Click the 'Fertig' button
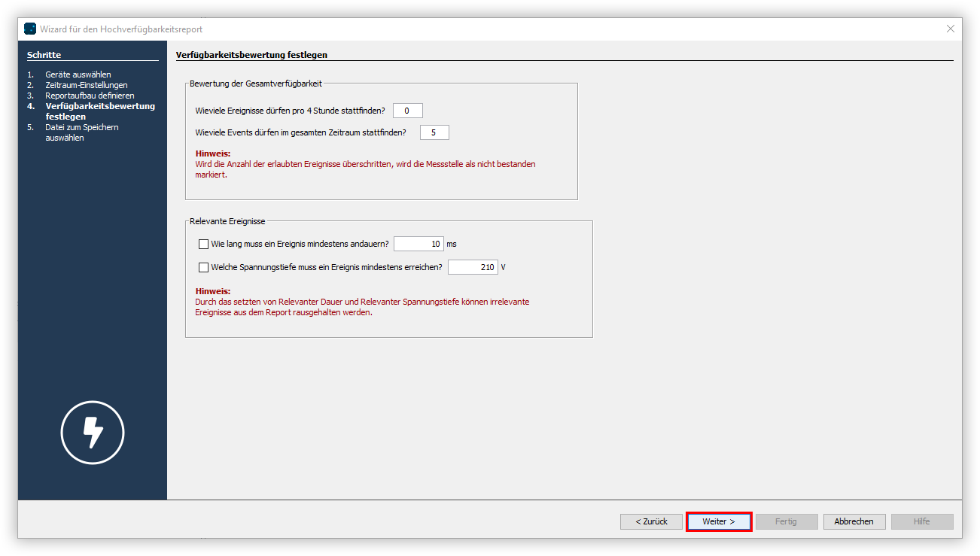 (x=786, y=521)
